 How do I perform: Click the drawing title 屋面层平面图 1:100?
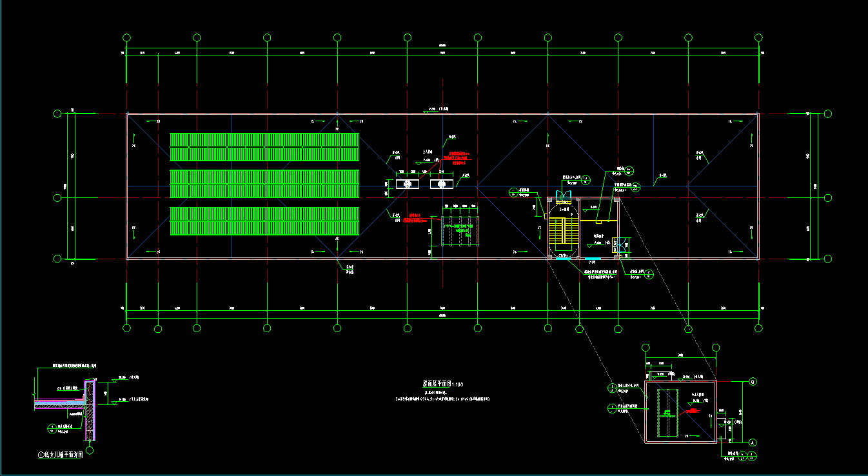442,384
